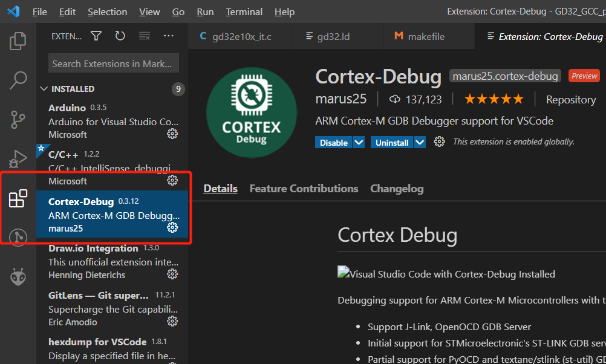This screenshot has height=364, width=606.
Task: Expand the Disable button dropdown arrow
Action: point(359,142)
